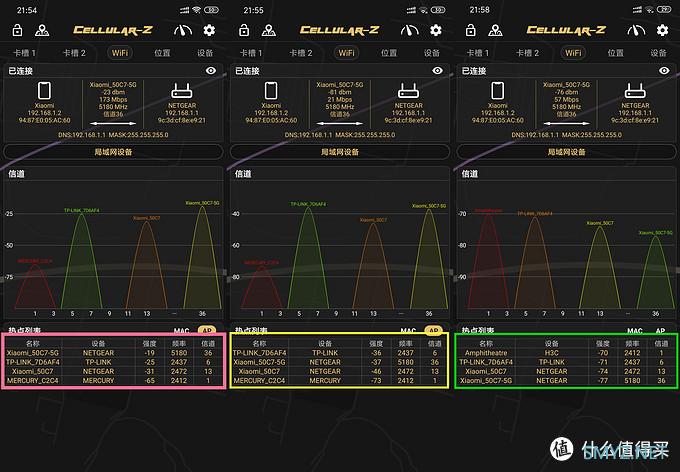
Task: Open the 位置 tab on the 21:55 screen
Action: [x=389, y=53]
